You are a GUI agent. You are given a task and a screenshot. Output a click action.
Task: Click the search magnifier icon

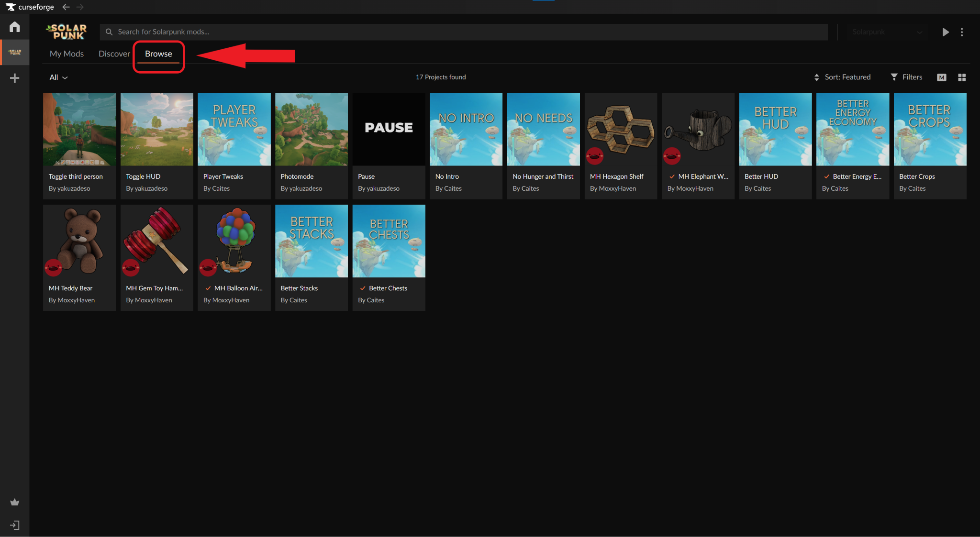pyautogui.click(x=109, y=32)
